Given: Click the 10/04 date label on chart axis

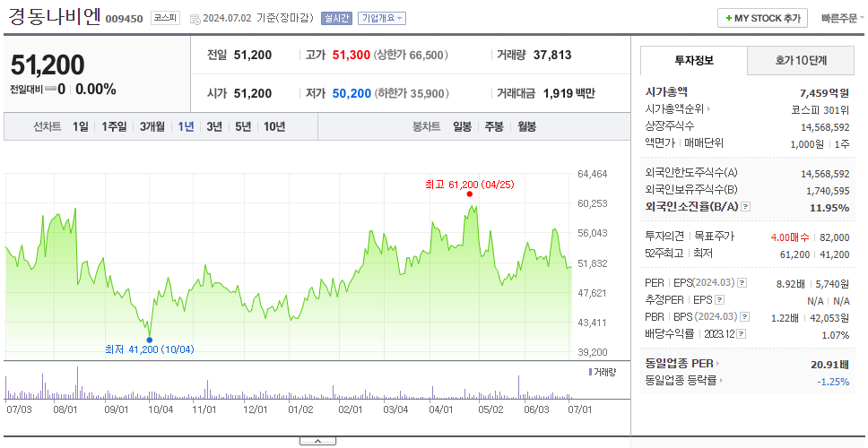Looking at the screenshot, I should click(x=161, y=409).
